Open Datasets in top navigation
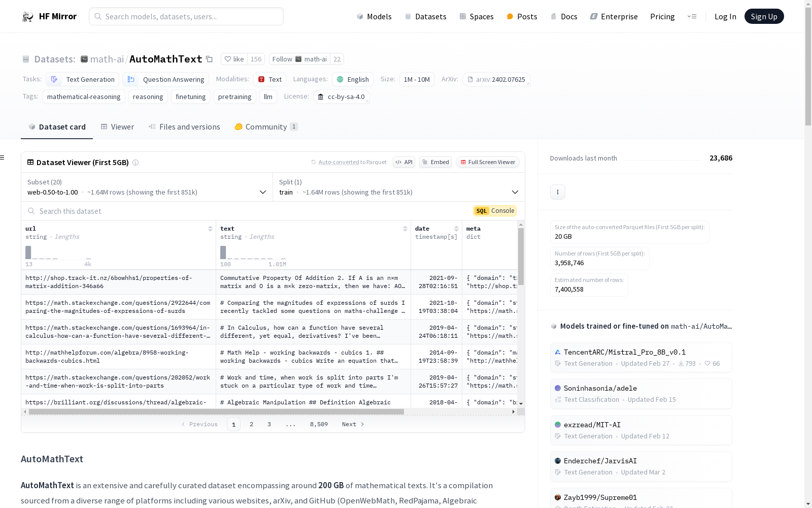 coord(425,16)
